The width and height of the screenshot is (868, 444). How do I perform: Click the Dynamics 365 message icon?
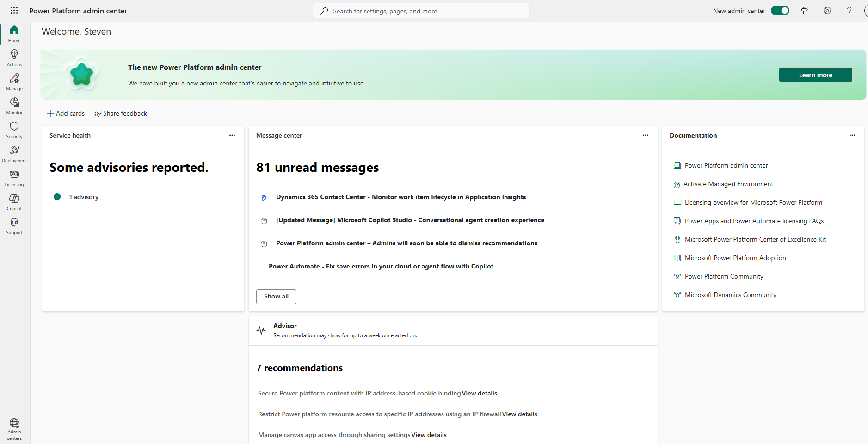point(264,197)
